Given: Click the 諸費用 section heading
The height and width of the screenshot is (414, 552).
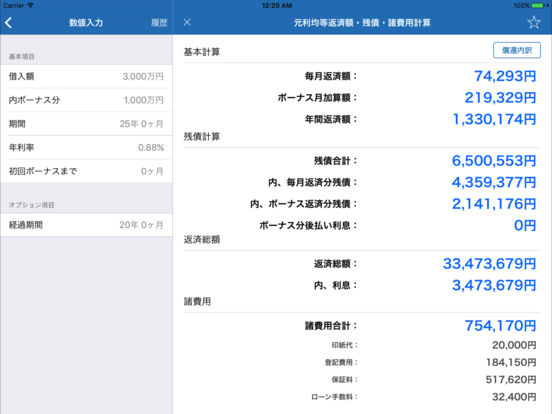Looking at the screenshot, I should (x=197, y=301).
